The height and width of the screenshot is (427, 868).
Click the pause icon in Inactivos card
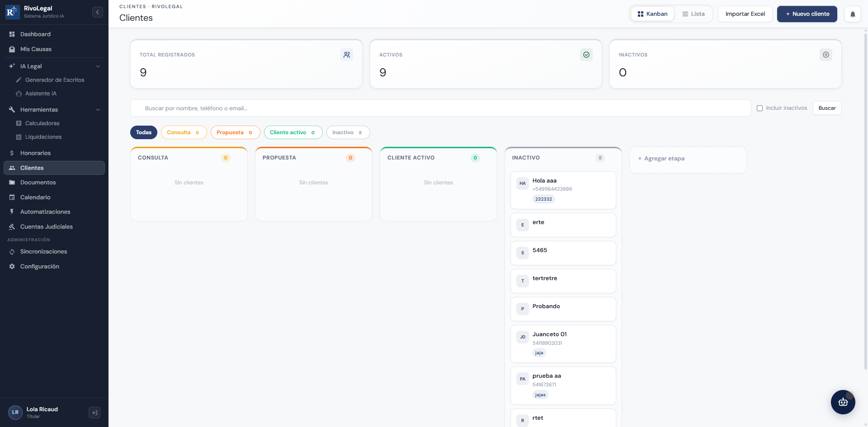826,55
